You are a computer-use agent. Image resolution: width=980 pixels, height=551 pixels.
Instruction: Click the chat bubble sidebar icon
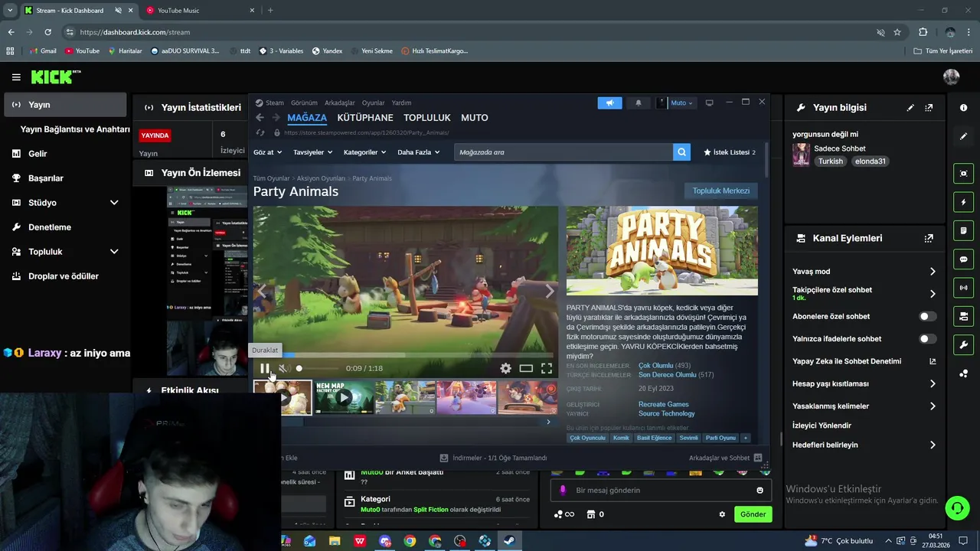[x=963, y=259]
